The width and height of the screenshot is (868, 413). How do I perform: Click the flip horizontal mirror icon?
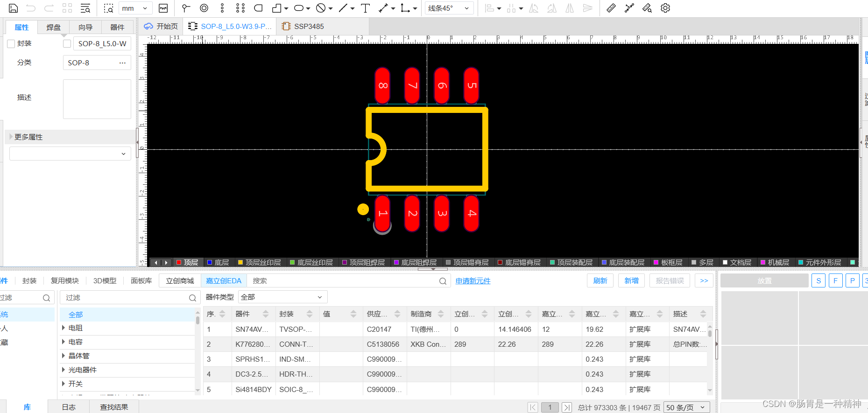pos(570,8)
